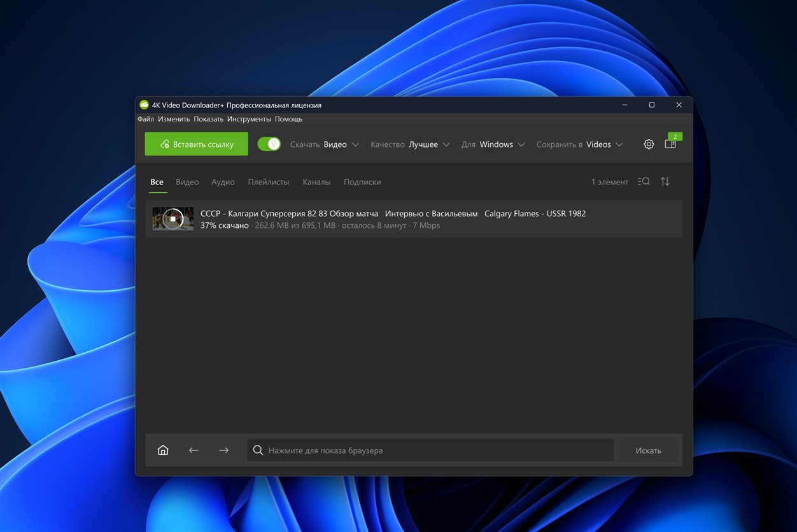Screen dimensions: 797x532
Task: Open the Изменить menu
Action: (x=174, y=119)
